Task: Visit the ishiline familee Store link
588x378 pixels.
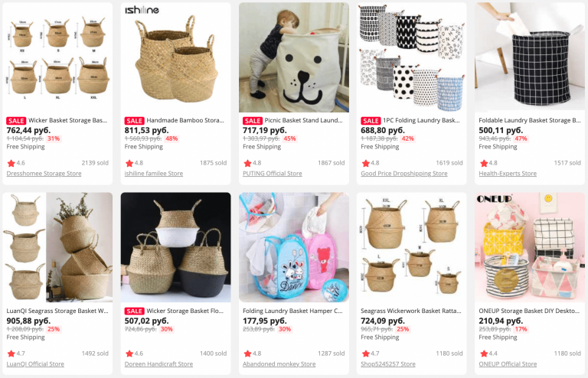Action: (154, 174)
